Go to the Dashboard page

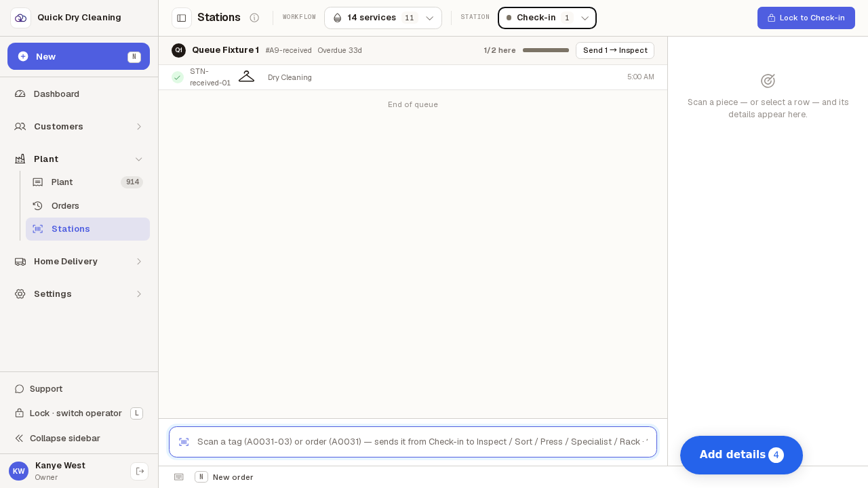click(x=79, y=94)
